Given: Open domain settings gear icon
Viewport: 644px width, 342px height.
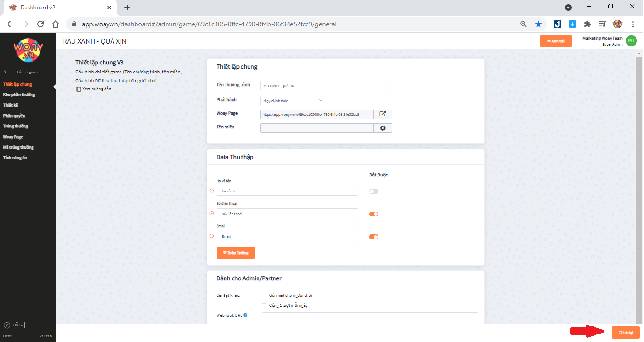Looking at the screenshot, I should [383, 128].
